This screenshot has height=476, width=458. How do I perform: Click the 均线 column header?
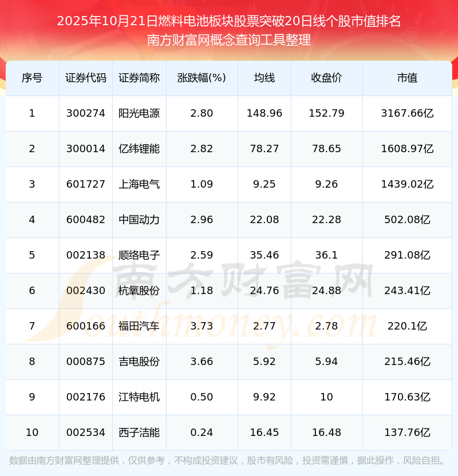tap(264, 78)
